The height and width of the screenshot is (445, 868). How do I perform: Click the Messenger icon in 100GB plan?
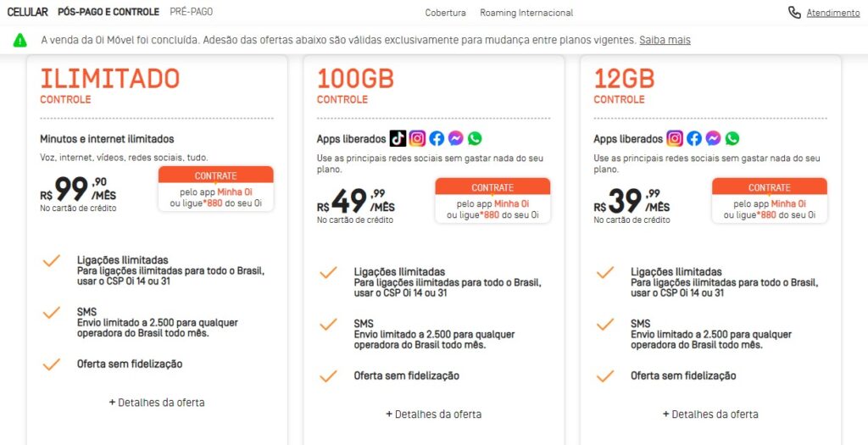(455, 138)
